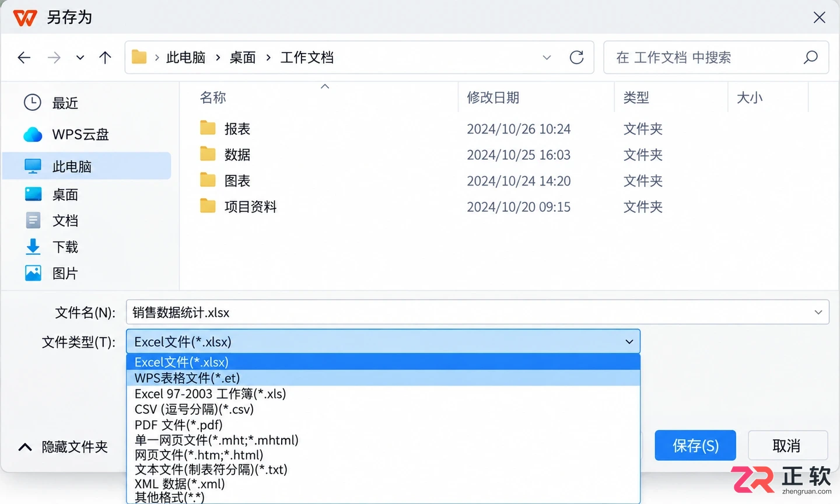
Task: Choose WPS表格文件(*.et) file type
Action: pyautogui.click(x=383, y=378)
